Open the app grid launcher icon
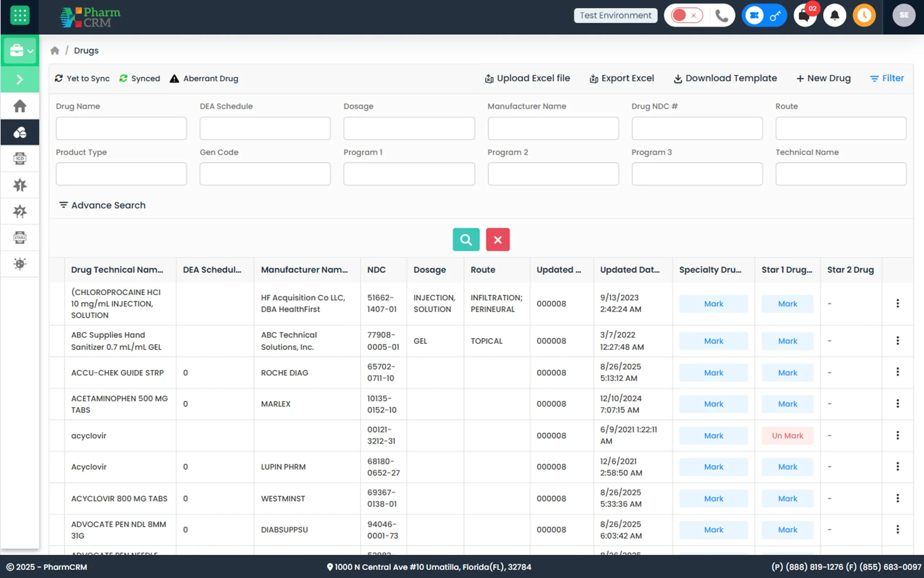Screen dimensions: 924x578 19,16
